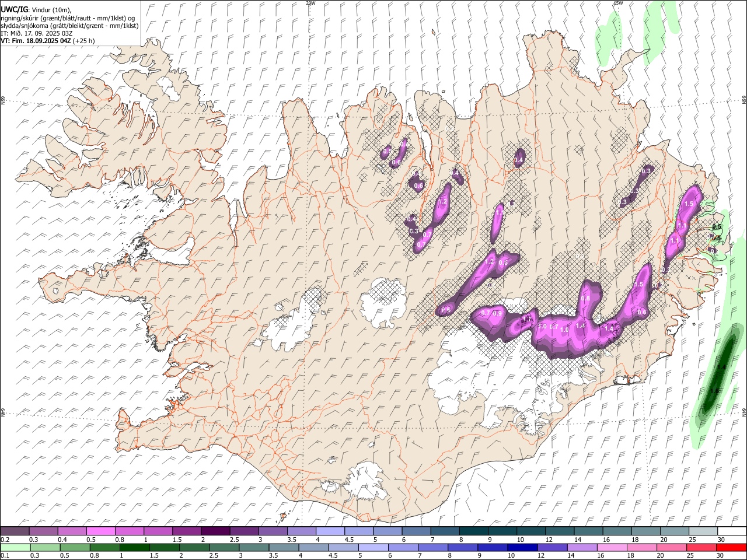
Task: Click the "64N" latitude label on right edge
Action: coord(744,412)
